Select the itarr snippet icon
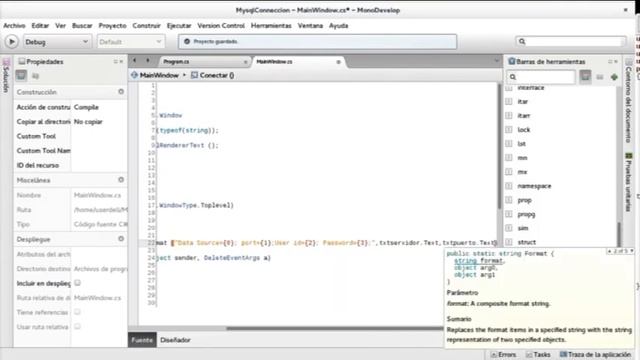The width and height of the screenshot is (640, 360). point(509,116)
